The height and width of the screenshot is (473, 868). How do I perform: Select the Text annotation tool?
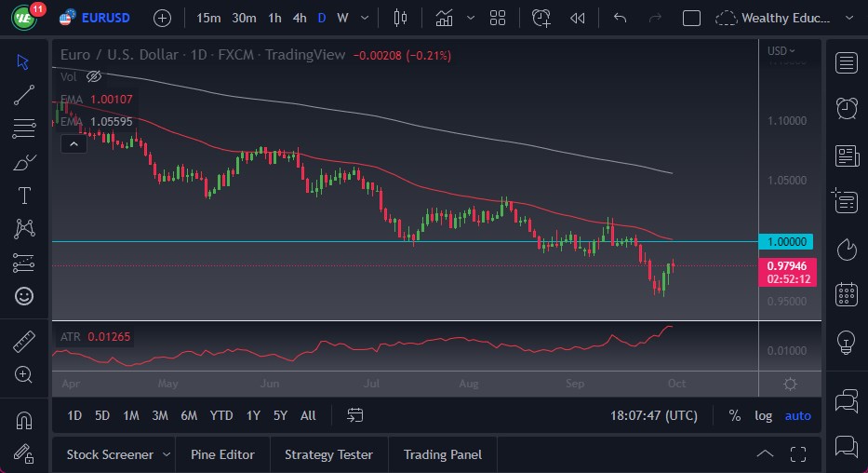pos(24,196)
